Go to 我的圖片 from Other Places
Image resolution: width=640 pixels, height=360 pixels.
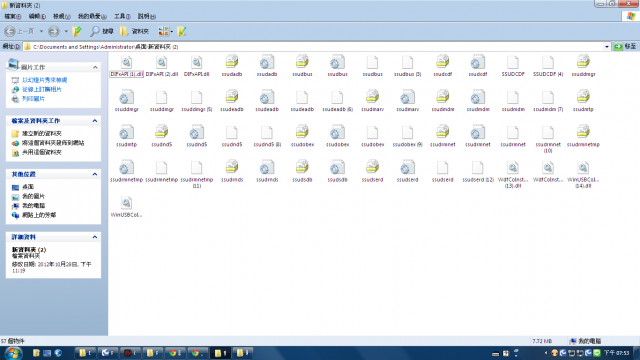[x=33, y=196]
